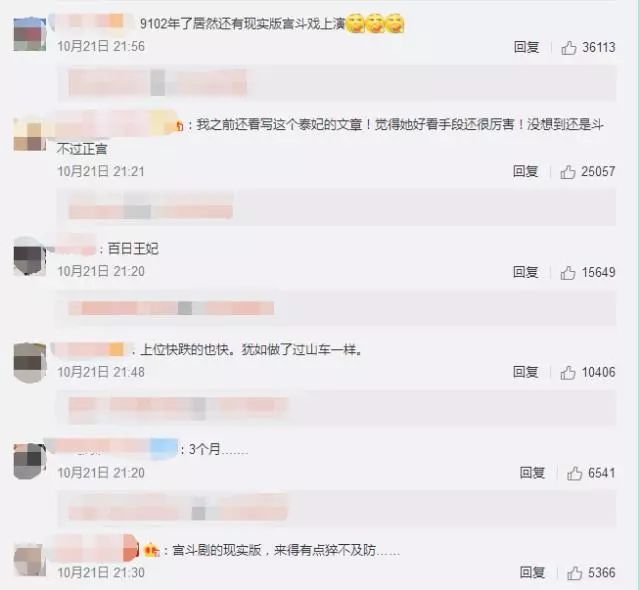
Task: Like the comment with 36113 likes
Action: (x=569, y=48)
